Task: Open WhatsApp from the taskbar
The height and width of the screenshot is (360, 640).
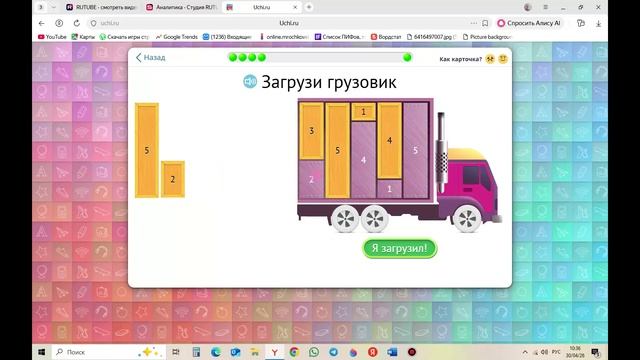Action: coord(313,352)
